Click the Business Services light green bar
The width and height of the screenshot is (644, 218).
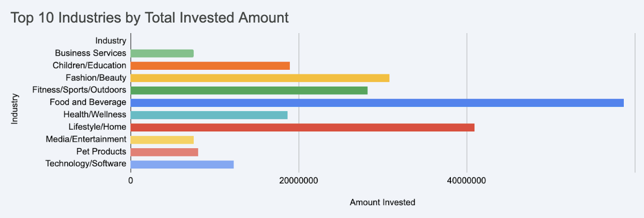click(x=162, y=53)
